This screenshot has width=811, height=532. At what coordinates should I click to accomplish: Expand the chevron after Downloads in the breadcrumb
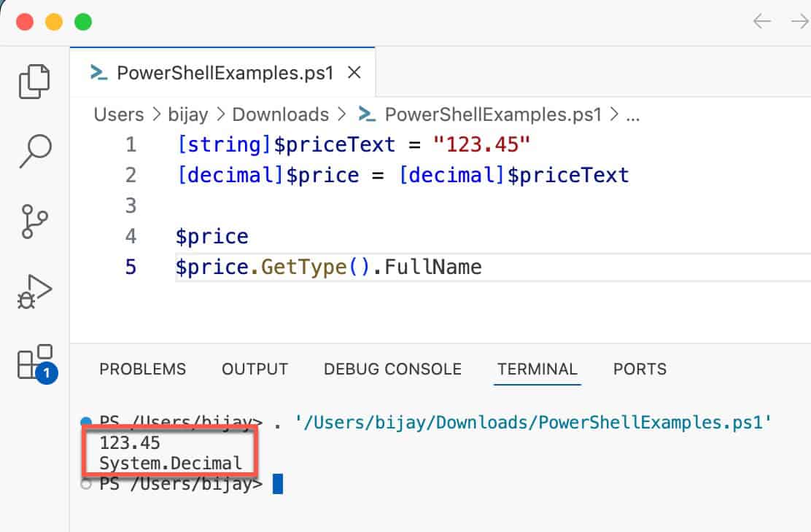click(340, 114)
